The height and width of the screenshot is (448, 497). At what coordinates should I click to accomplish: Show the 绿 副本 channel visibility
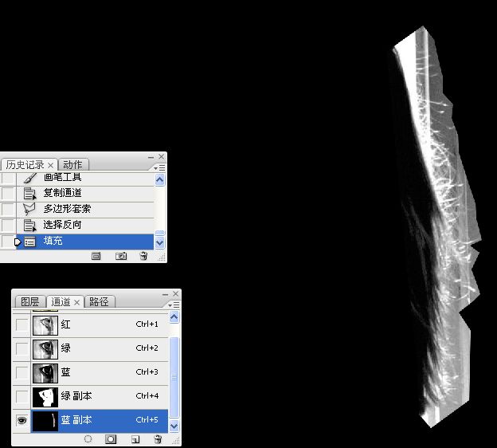(22, 397)
